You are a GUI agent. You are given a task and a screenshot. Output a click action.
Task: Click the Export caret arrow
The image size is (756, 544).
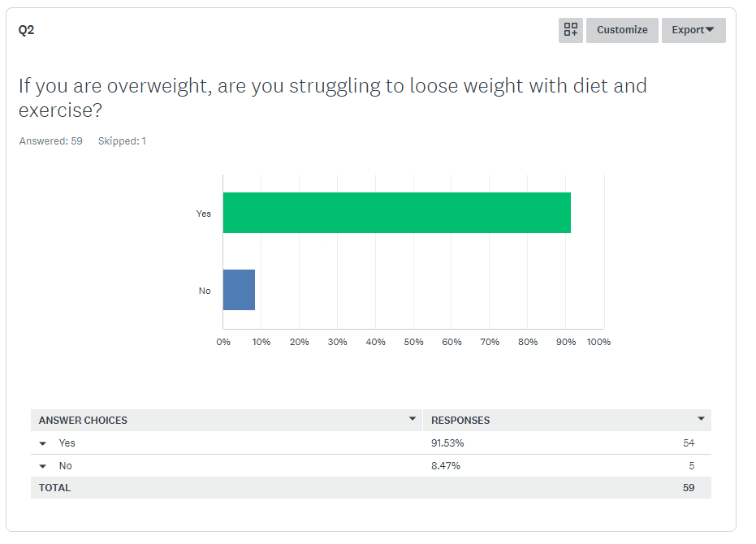[x=710, y=30]
